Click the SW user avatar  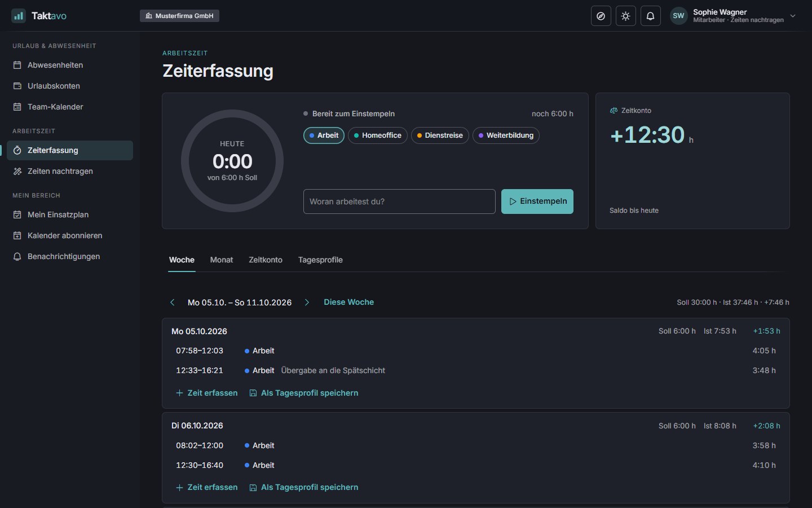[679, 16]
